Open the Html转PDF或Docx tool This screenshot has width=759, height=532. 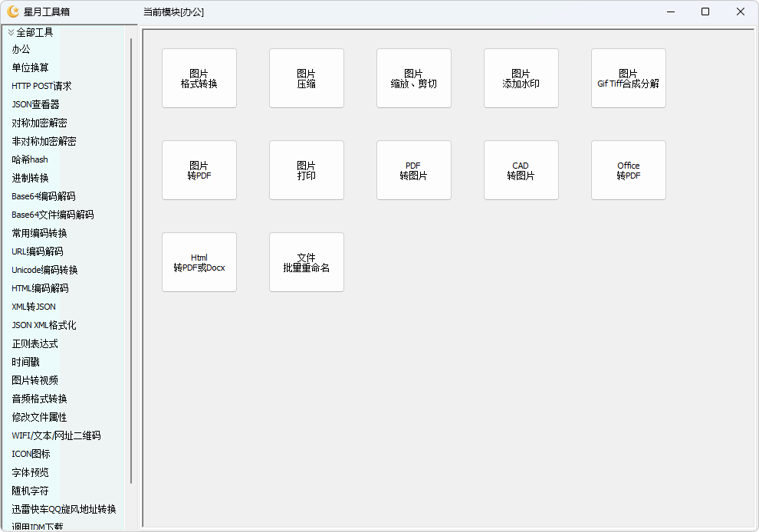[199, 262]
